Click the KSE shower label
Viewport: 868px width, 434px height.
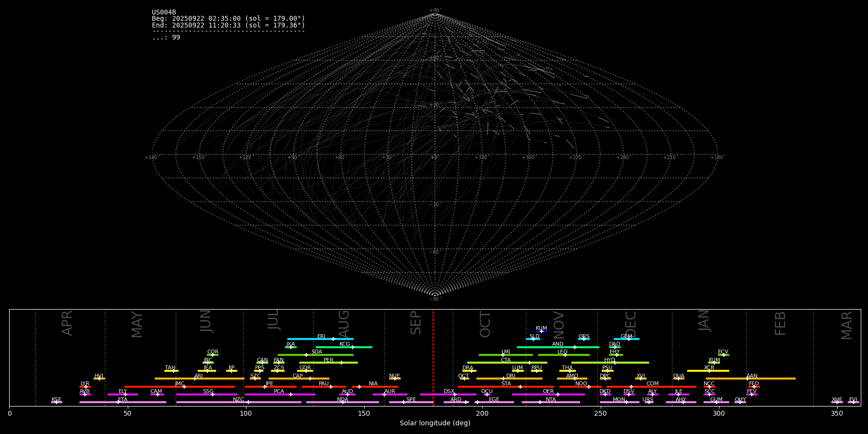point(56,400)
